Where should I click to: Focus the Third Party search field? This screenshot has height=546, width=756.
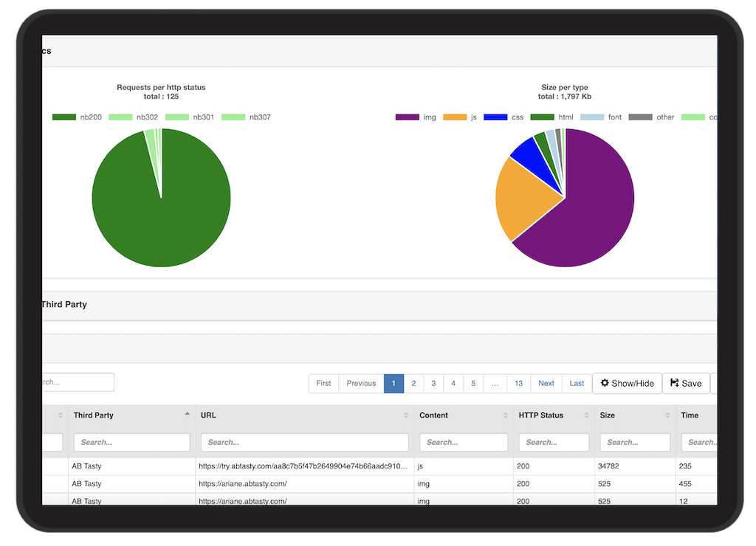131,443
